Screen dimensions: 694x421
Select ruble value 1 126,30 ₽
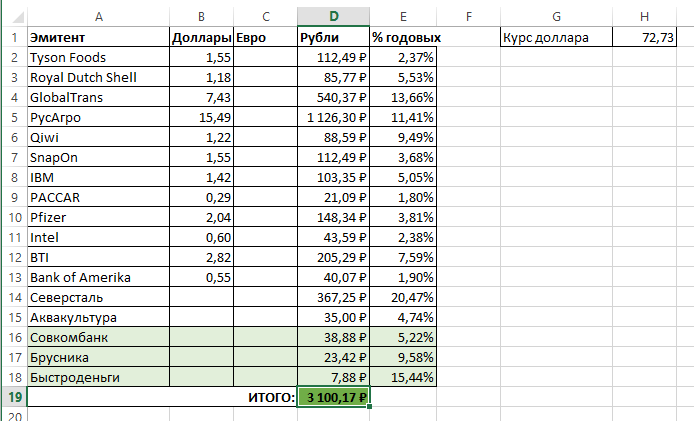coord(334,117)
